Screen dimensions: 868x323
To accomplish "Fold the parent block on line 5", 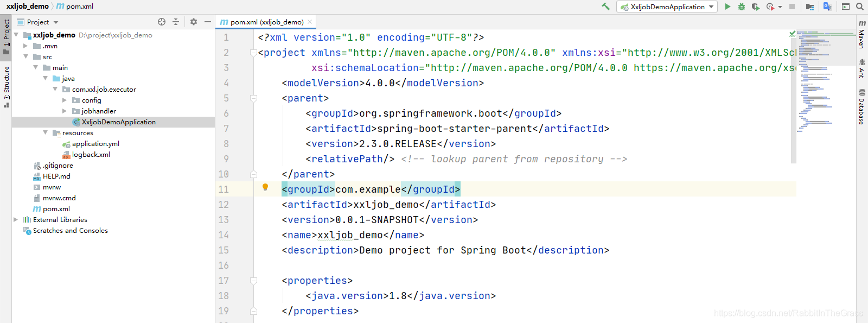I will (x=253, y=98).
